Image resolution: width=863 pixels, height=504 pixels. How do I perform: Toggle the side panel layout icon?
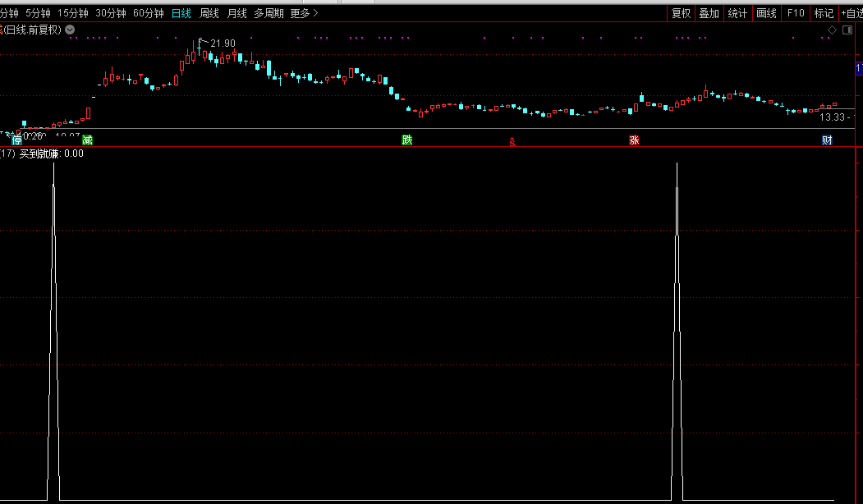pos(847,30)
